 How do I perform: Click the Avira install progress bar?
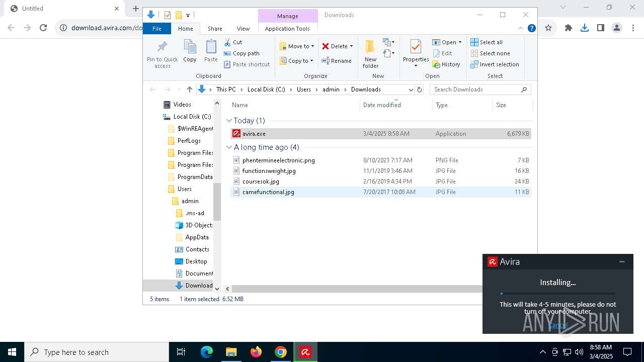(x=557, y=293)
